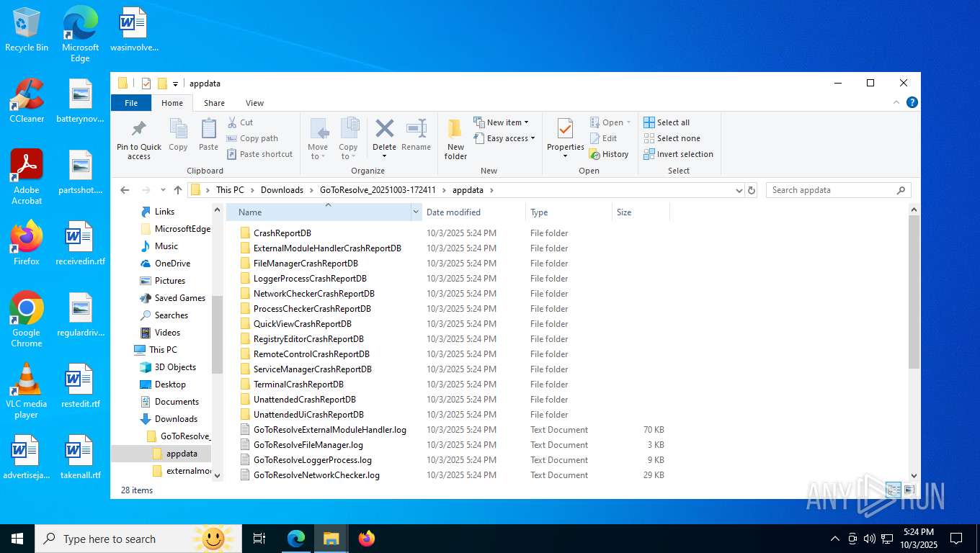
Task: Click Paste shortcut command
Action: click(x=260, y=154)
